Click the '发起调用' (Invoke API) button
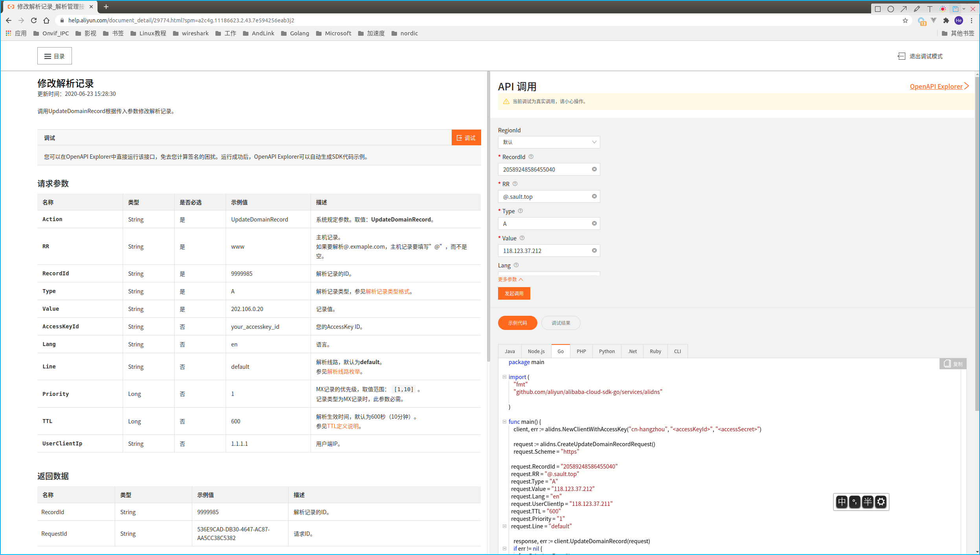This screenshot has width=980, height=555. (514, 293)
